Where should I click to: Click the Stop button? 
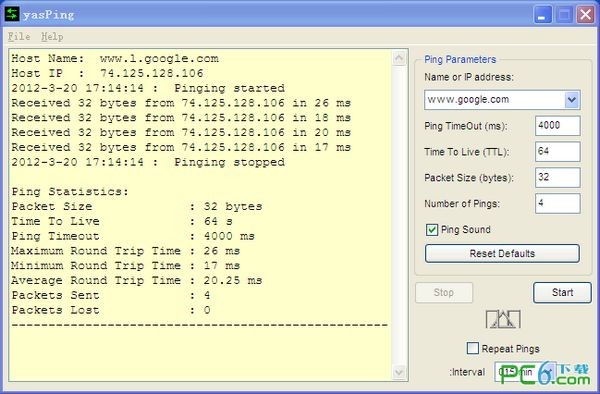[444, 293]
